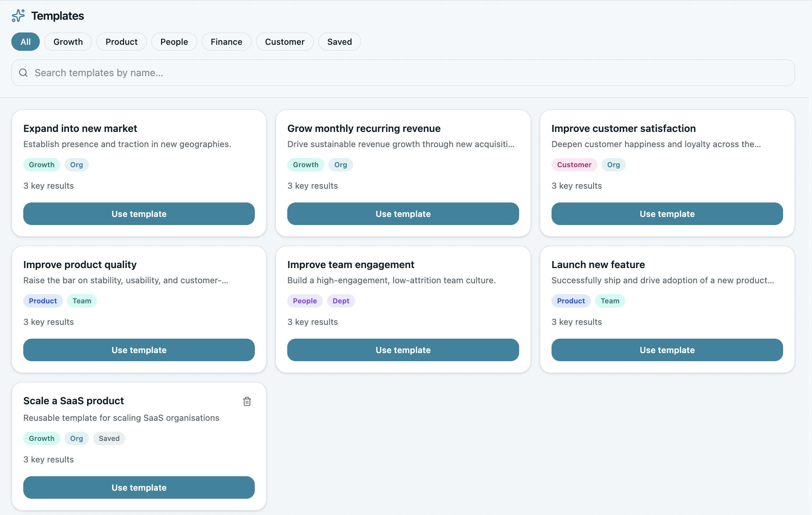Click the Growth tag on Expand into new market
The height and width of the screenshot is (515, 812).
point(42,165)
